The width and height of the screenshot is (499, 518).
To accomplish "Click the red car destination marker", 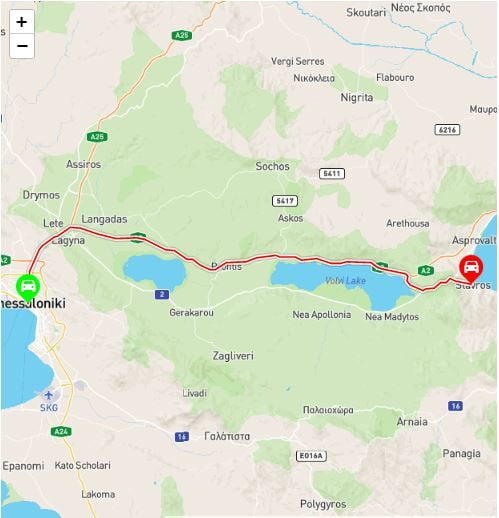I will pos(471,269).
